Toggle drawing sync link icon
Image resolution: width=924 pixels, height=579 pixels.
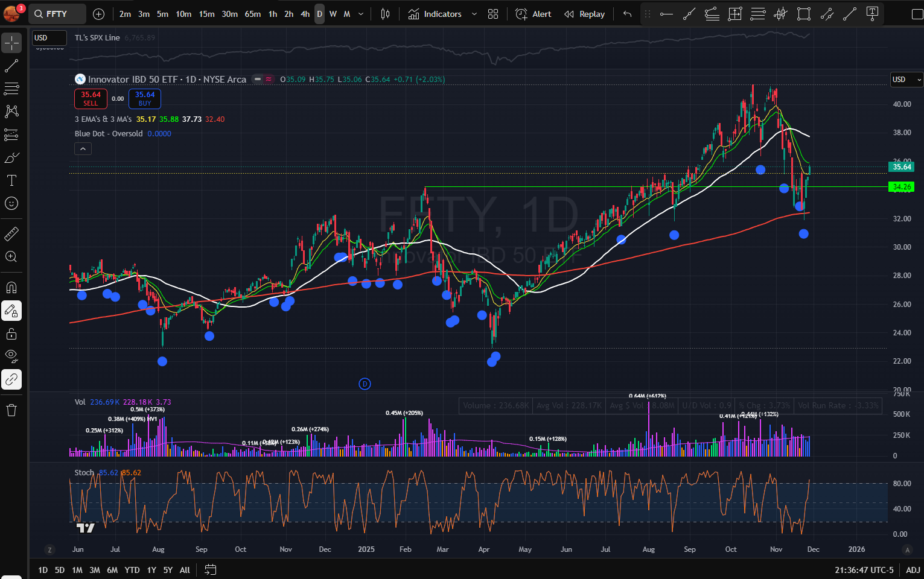pos(11,379)
